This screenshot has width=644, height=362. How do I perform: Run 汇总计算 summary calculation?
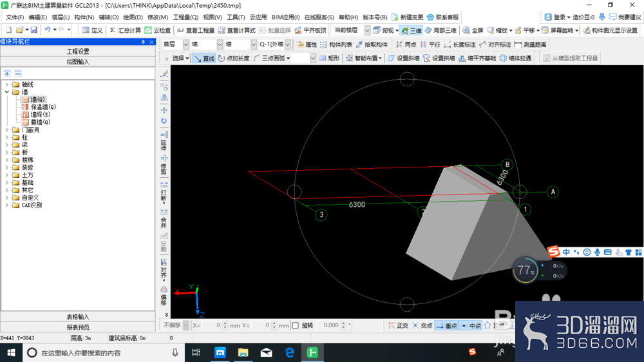tap(125, 30)
